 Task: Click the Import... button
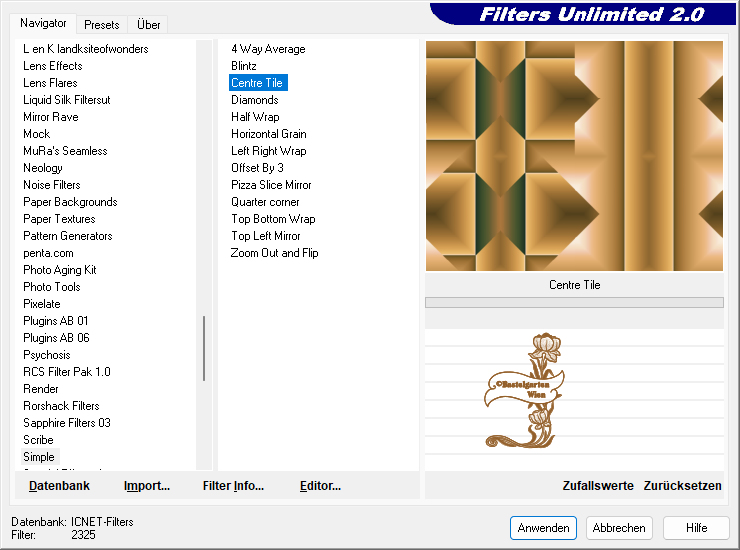coord(147,486)
